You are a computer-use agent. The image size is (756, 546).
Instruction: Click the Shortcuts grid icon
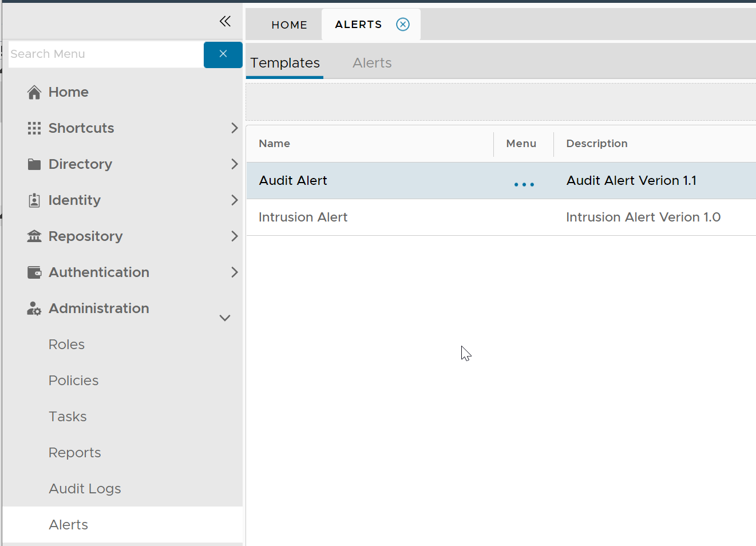(x=34, y=128)
